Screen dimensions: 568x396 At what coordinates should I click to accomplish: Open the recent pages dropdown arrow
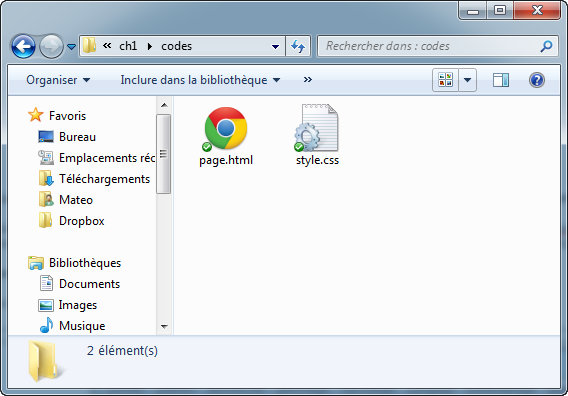(x=71, y=47)
